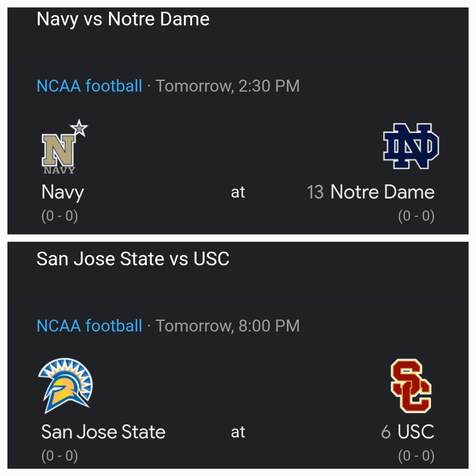The height and width of the screenshot is (476, 476).
Task: Open the NCAA football link above San Jose State
Action: coord(89,326)
